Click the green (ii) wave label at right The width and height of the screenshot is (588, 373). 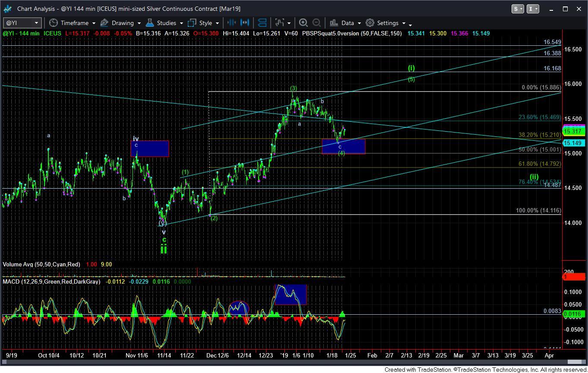point(534,177)
